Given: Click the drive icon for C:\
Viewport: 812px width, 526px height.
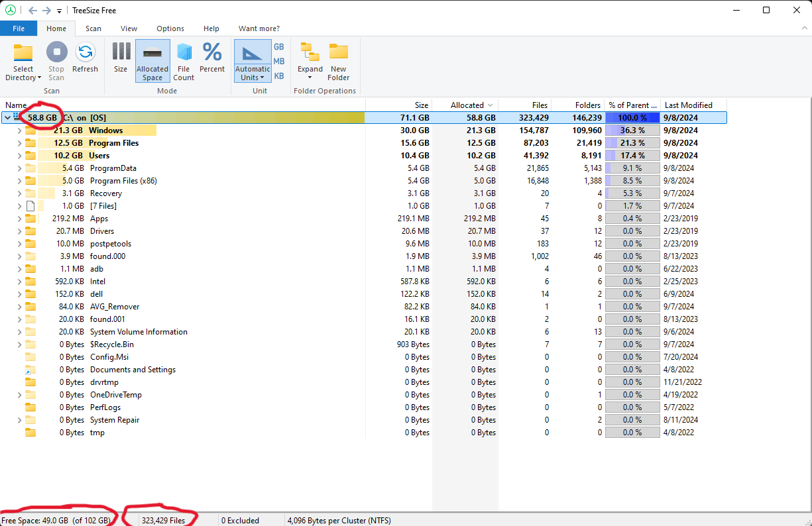Looking at the screenshot, I should coord(17,117).
